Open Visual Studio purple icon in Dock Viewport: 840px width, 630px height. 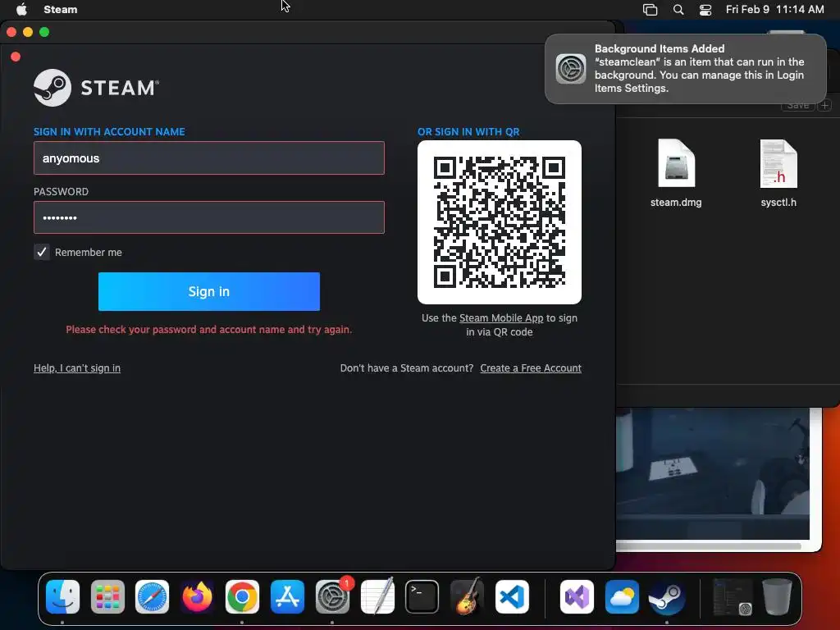(577, 596)
